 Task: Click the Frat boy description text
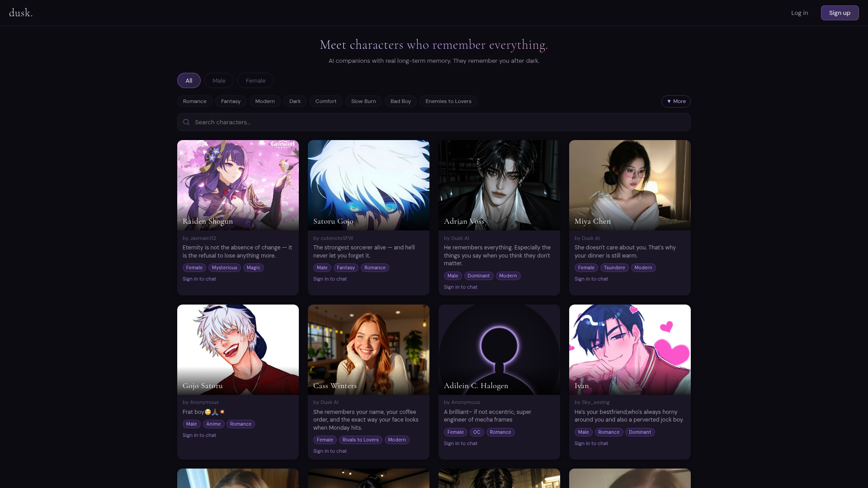pyautogui.click(x=203, y=412)
